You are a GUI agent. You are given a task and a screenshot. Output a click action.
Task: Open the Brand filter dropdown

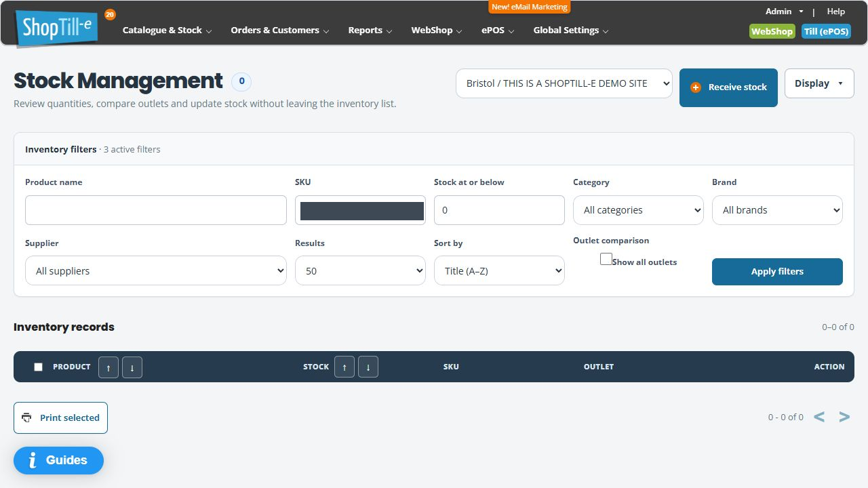(x=777, y=210)
